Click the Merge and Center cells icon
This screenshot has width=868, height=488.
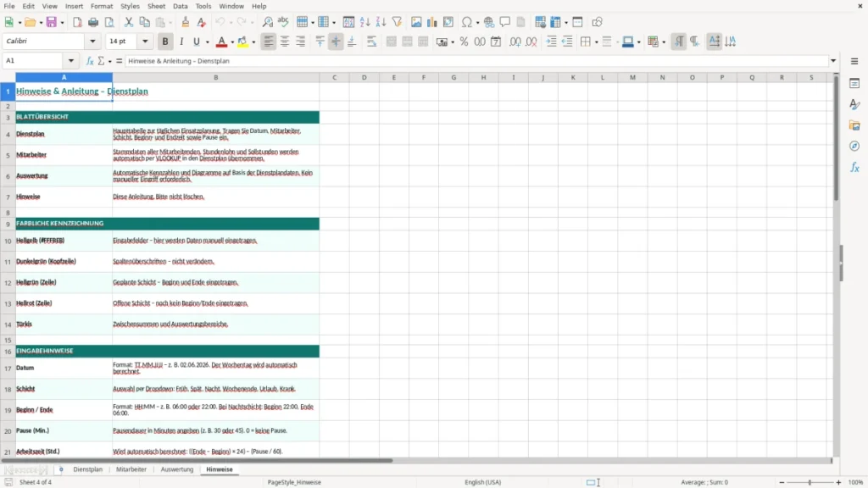392,42
